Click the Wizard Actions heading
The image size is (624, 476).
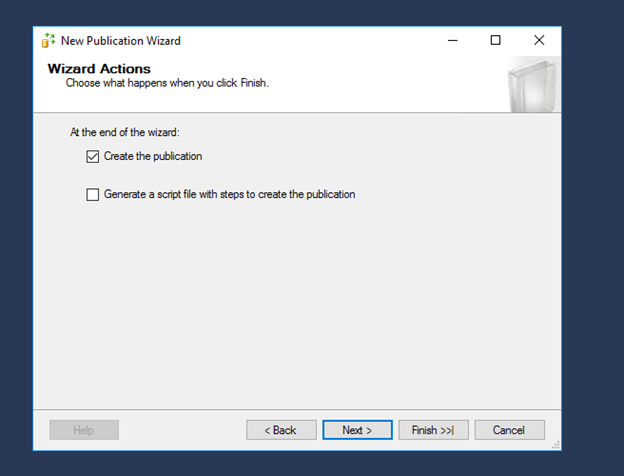pyautogui.click(x=99, y=69)
